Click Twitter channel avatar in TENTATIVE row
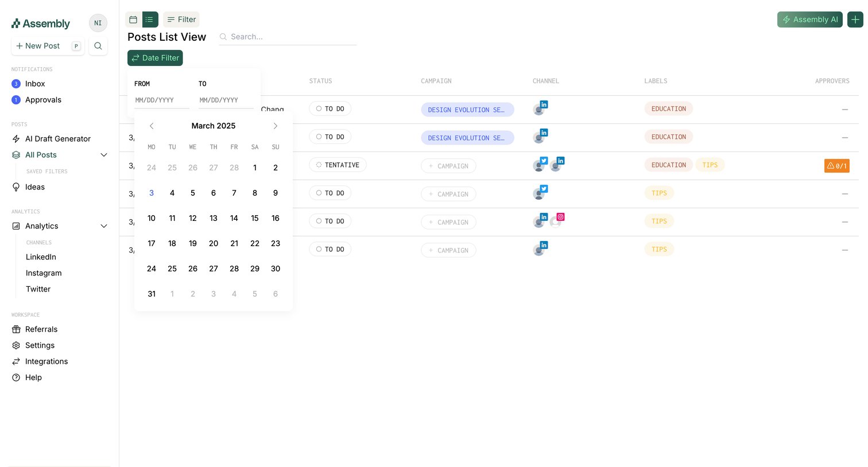868x467 pixels. point(540,165)
